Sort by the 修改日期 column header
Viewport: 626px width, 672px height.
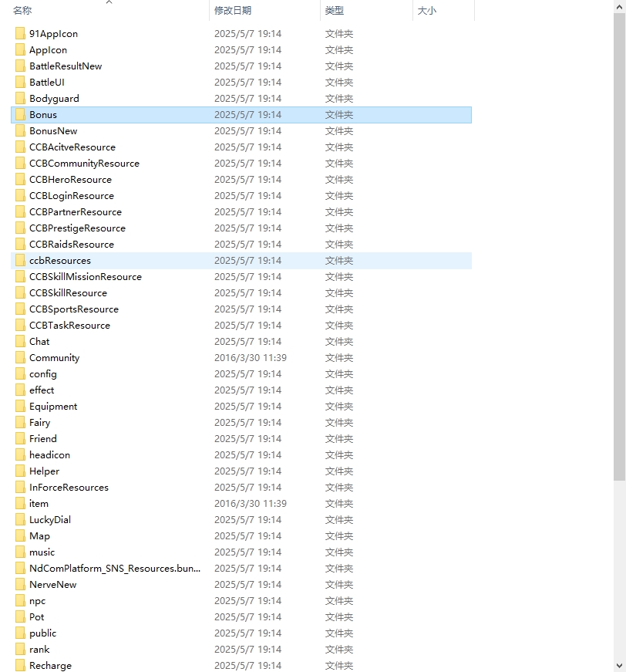(x=233, y=10)
